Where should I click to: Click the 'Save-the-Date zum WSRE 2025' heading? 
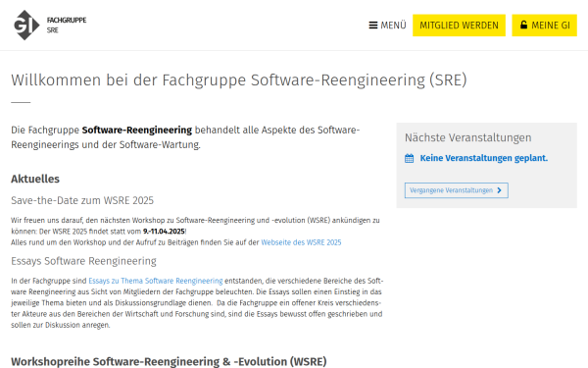tap(82, 200)
